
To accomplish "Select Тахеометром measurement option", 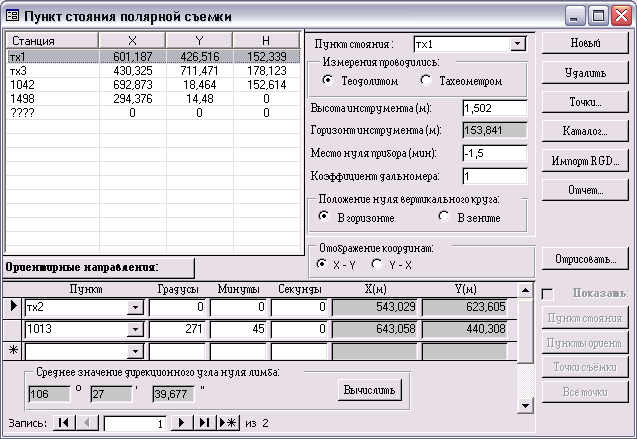I will [427, 80].
